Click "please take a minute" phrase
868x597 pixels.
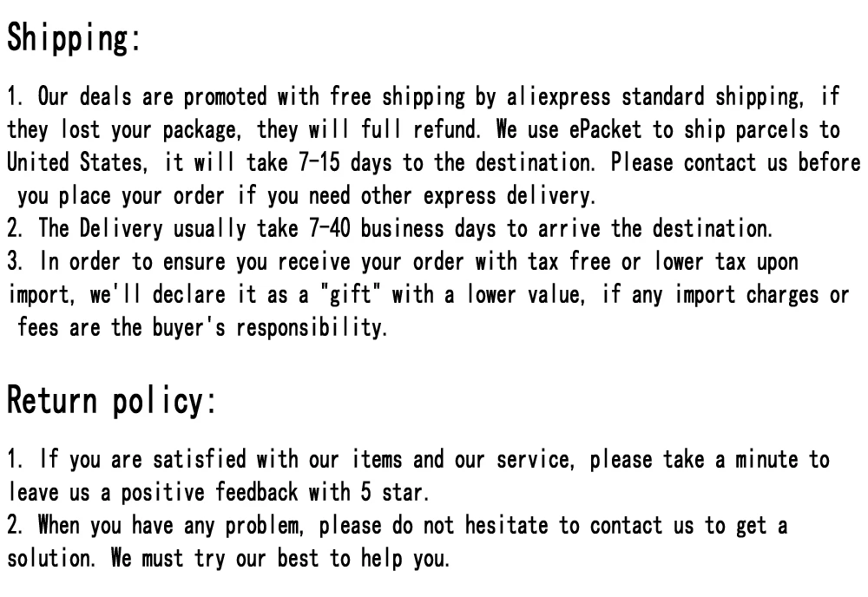tap(694, 460)
